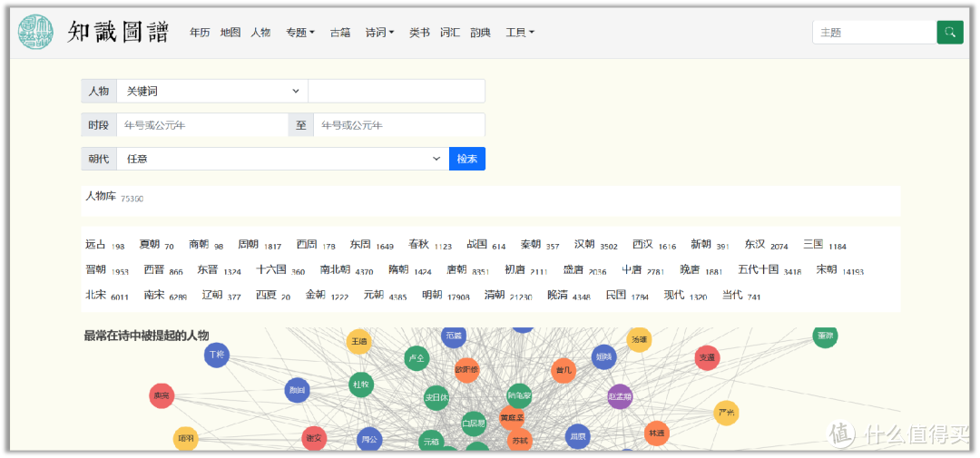
Task: Open the 工具 dropdown menu
Action: point(519,33)
